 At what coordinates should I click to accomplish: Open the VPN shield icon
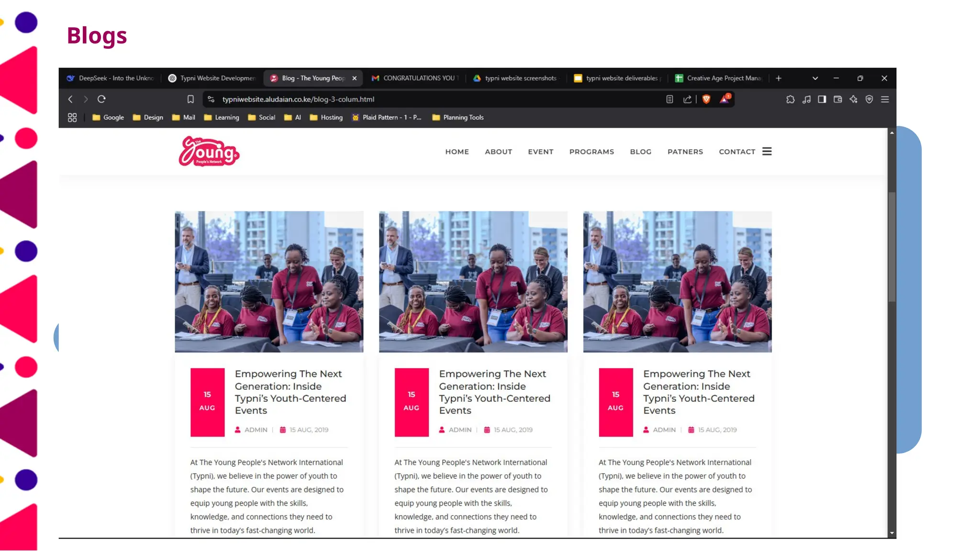click(869, 99)
